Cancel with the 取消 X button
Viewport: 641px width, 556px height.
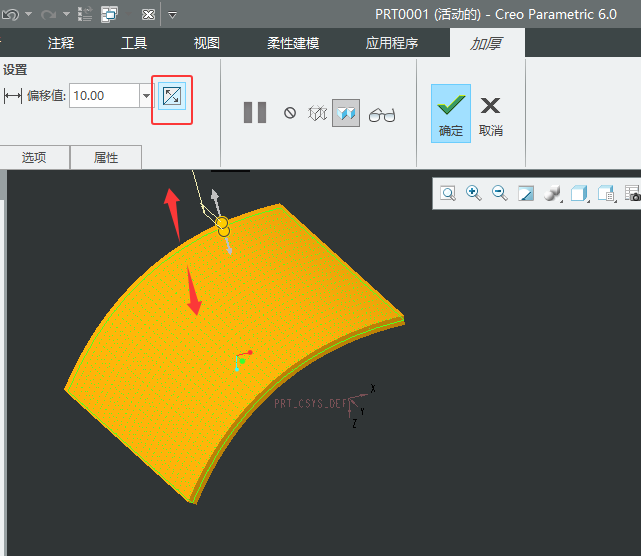pos(491,116)
